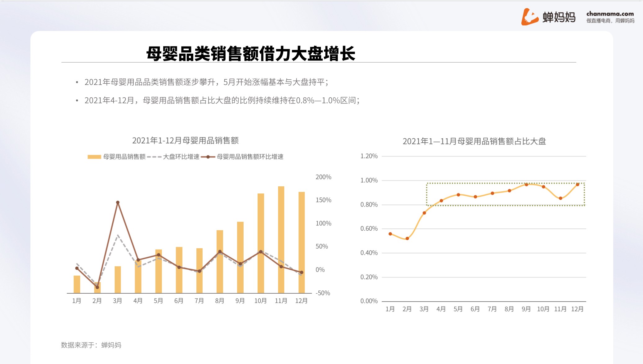This screenshot has width=643, height=364.
Task: Click the 0.60% axis label
Action: coord(369,229)
